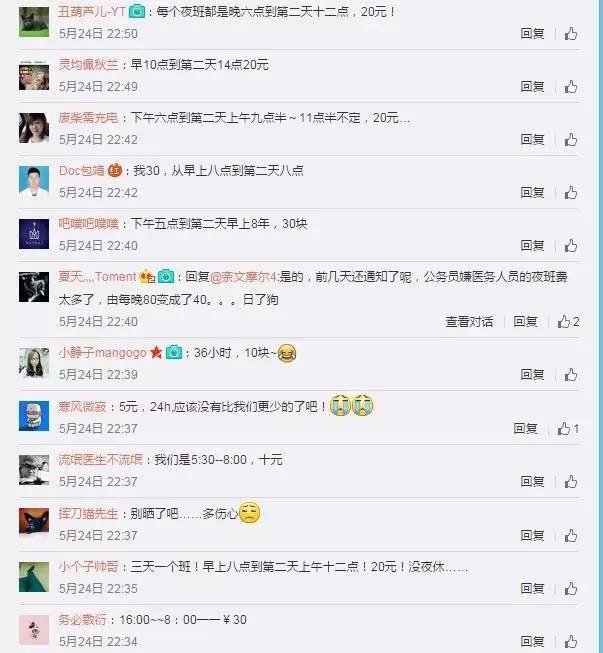Screen dimensions: 603x653
Task: Open 挥刀猫先生's cat avatar
Action: [34, 523]
